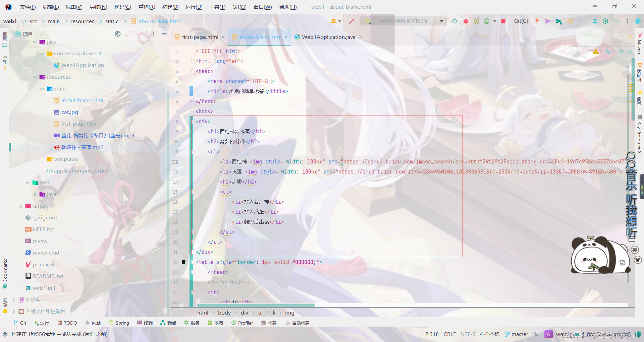The width and height of the screenshot is (644, 342).
Task: Toggle the 问题 (Problems) tool window
Action: pos(93,323)
